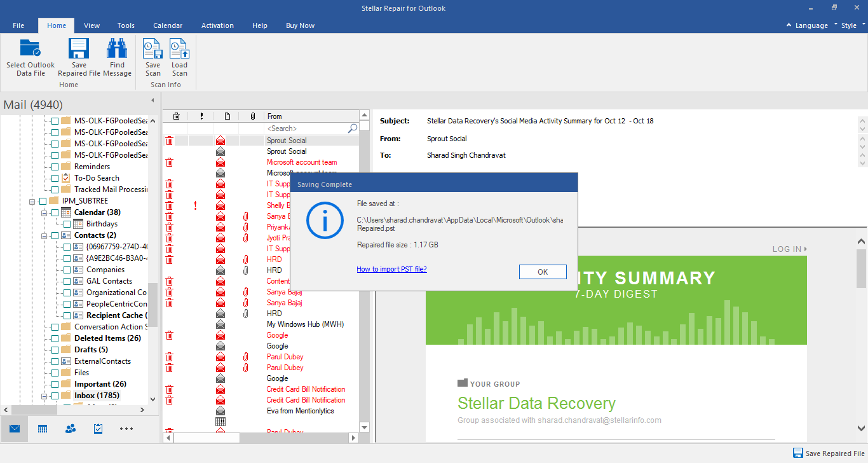Sort by attachment column header
Screen dimensions: 868x463
252,116
